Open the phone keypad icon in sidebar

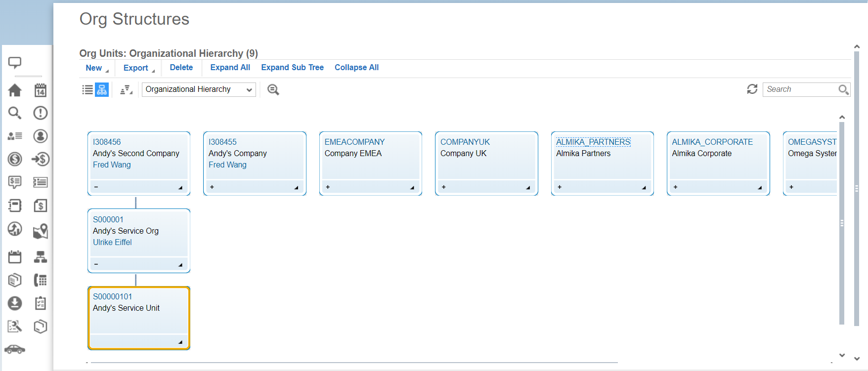pyautogui.click(x=41, y=280)
